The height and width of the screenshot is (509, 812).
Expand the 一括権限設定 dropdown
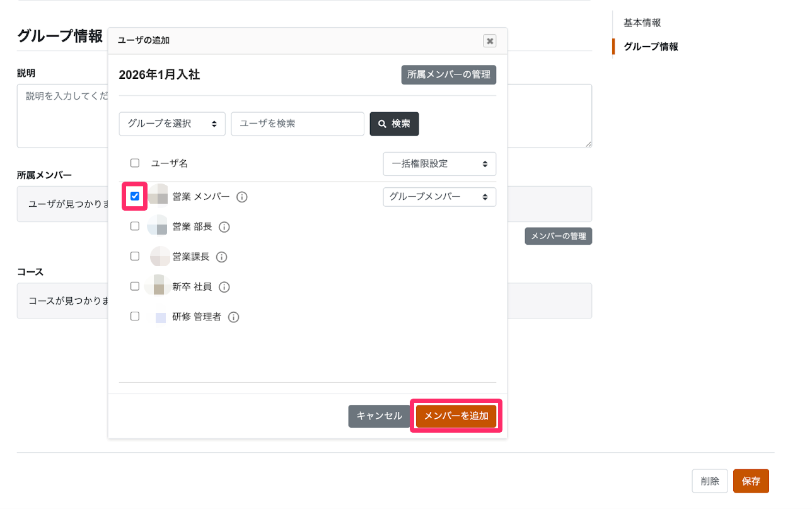(x=439, y=164)
